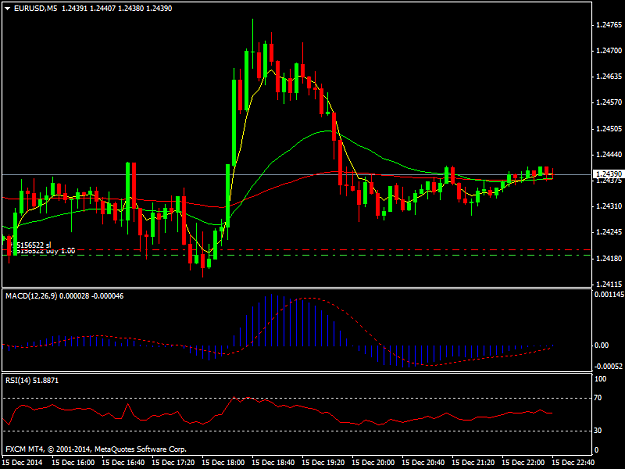This screenshot has width=625, height=469.
Task: Click the 15 Dec 18:00 time label
Action: pyautogui.click(x=223, y=462)
